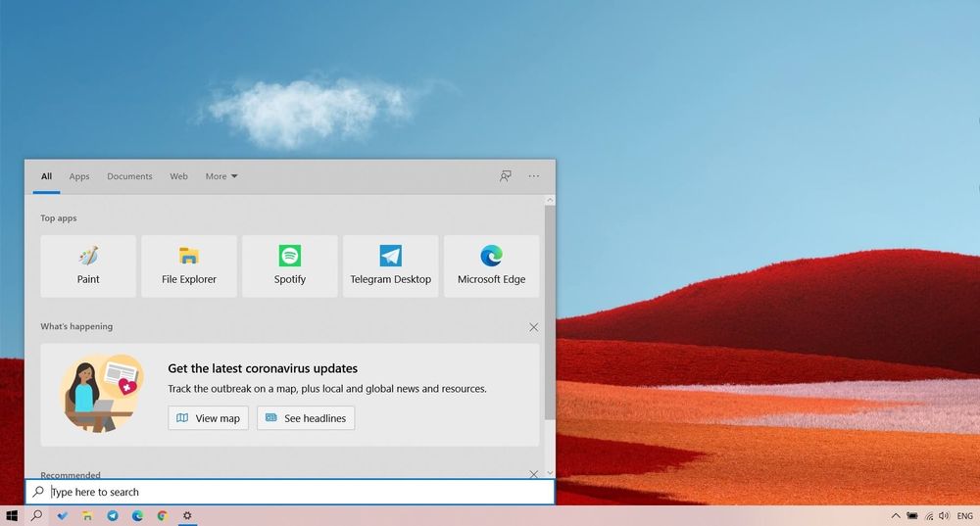
Task: Open Paint from Top apps
Action: click(88, 266)
